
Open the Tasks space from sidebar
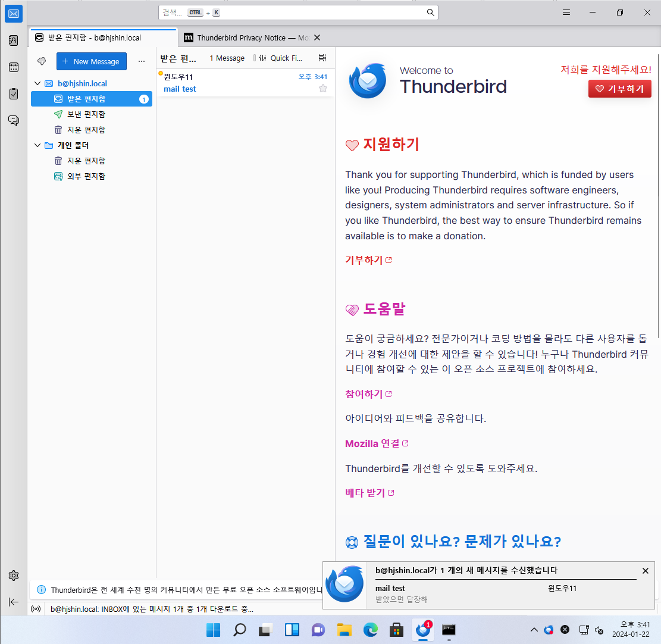tap(14, 93)
